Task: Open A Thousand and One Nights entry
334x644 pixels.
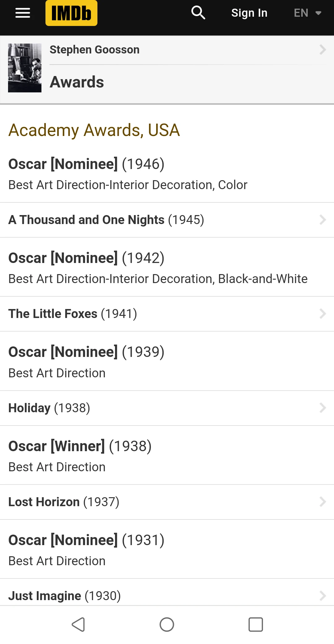Action: point(106,220)
